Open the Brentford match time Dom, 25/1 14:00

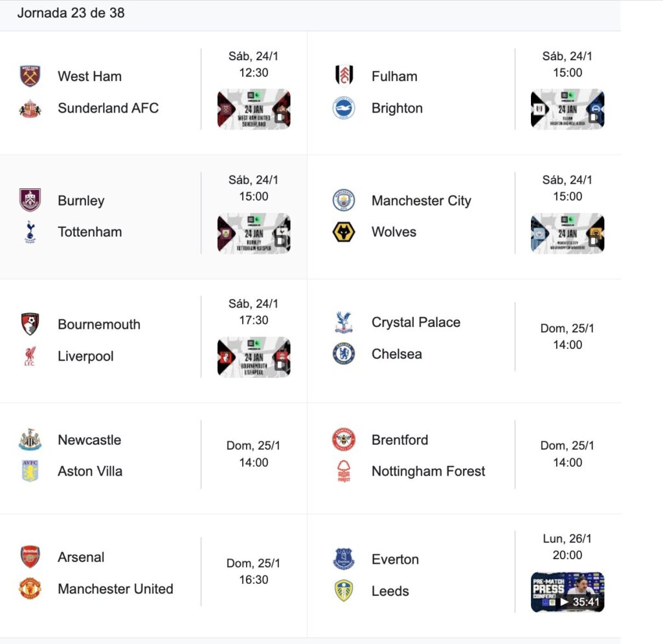[567, 454]
